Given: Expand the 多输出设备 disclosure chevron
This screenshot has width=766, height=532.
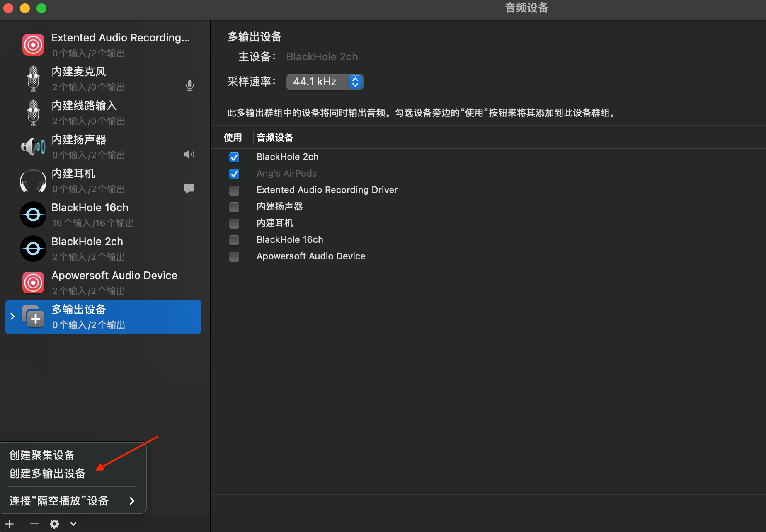Looking at the screenshot, I should click(x=12, y=316).
